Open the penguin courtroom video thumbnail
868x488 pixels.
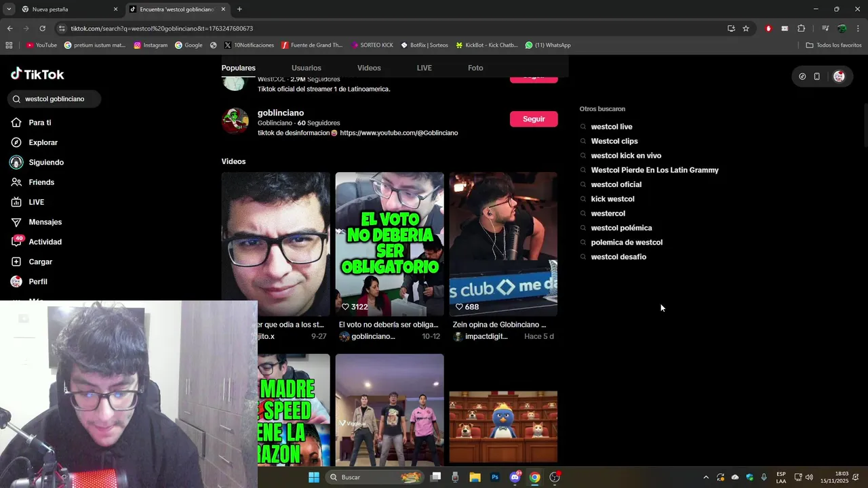click(x=503, y=427)
